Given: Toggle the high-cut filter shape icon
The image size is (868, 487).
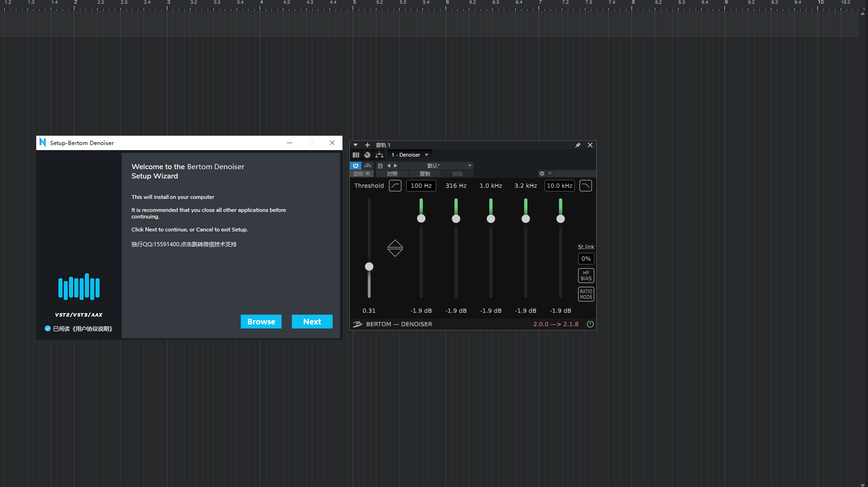Looking at the screenshot, I should click(x=585, y=186).
